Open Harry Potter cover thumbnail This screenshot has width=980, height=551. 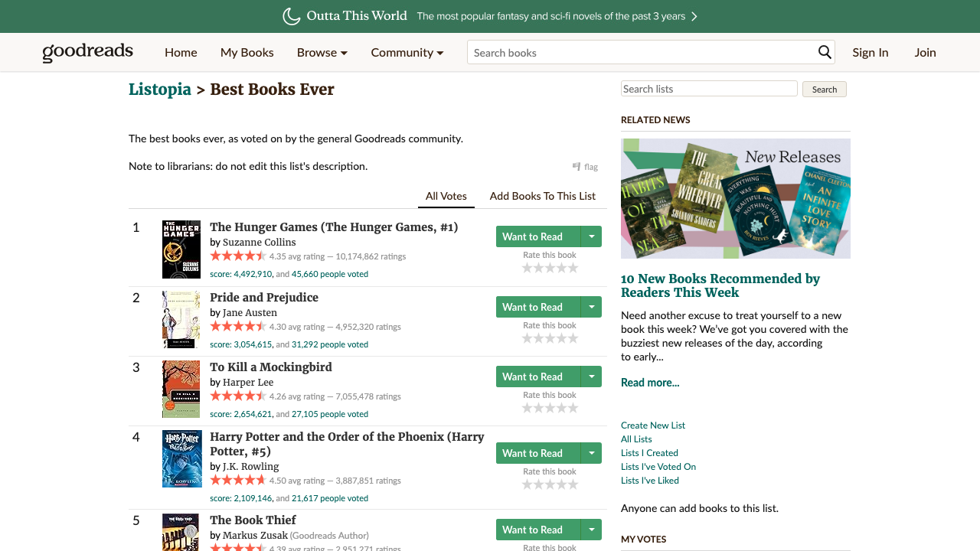pos(182,458)
